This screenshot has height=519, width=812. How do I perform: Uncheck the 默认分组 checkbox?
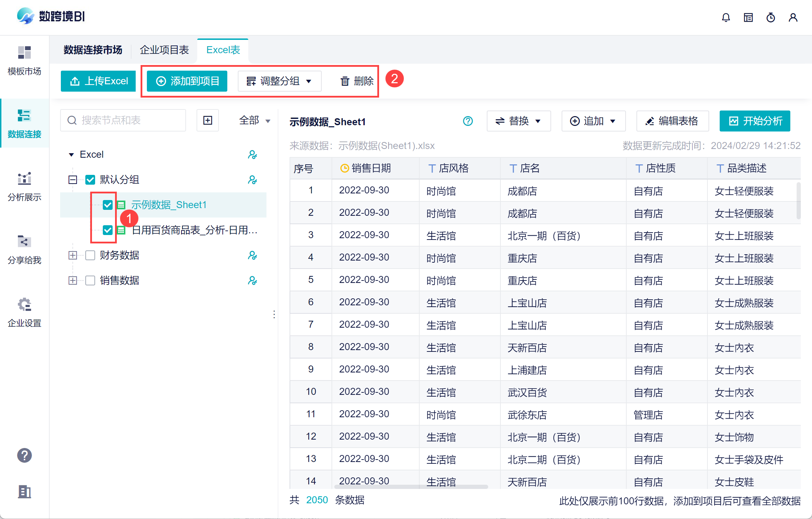tap(90, 180)
